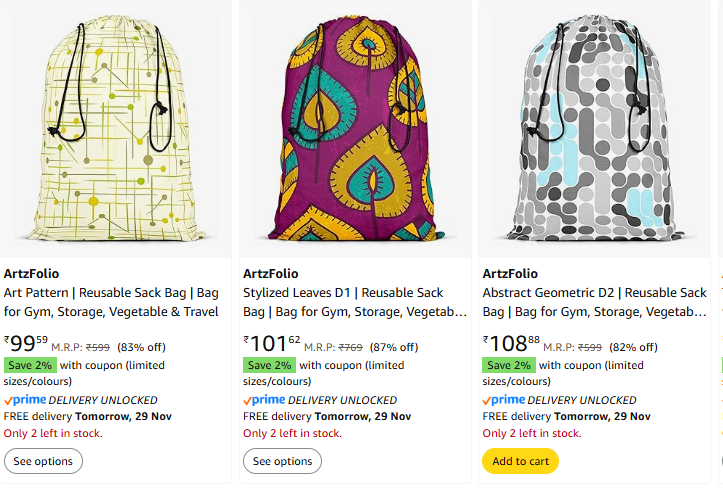Open the Stylized Leaves D1 product title link

point(354,302)
